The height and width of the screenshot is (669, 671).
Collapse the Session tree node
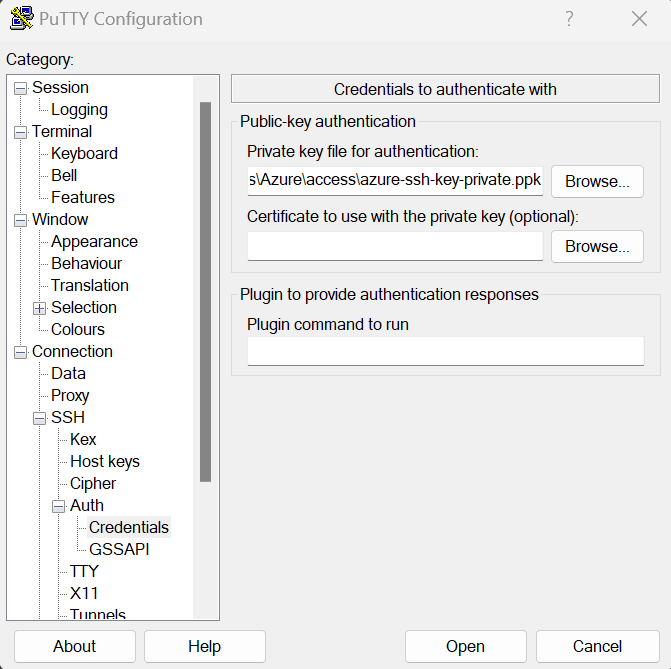click(x=20, y=89)
